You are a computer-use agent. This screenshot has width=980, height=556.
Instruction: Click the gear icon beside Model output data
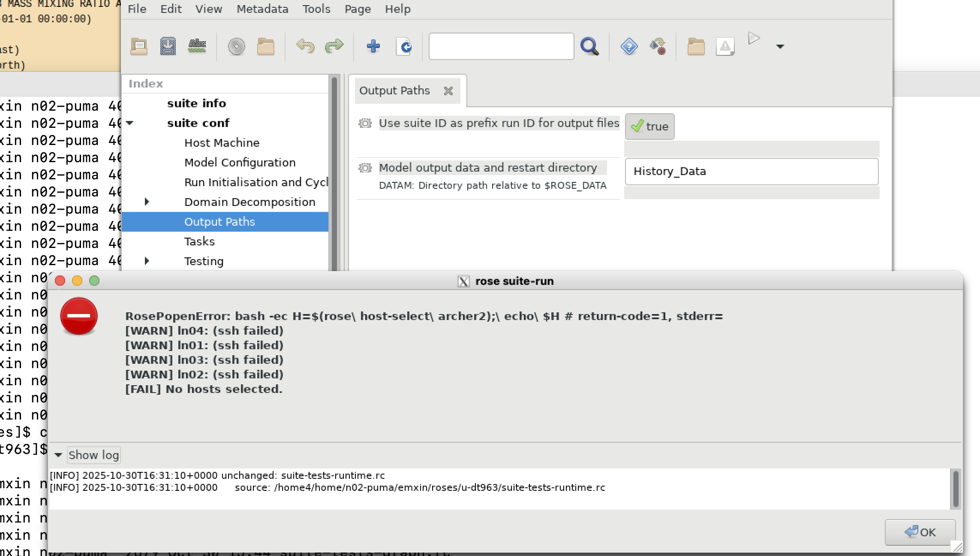click(365, 168)
